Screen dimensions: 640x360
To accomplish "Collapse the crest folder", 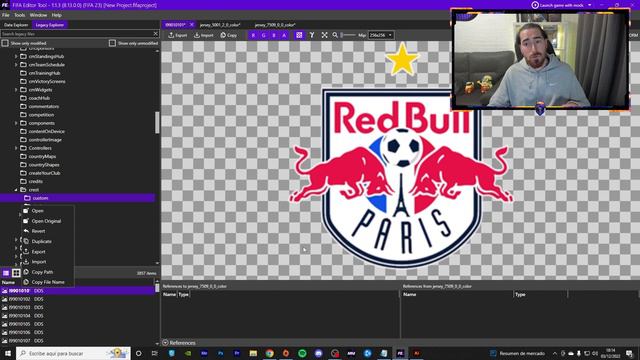I will click(16, 190).
